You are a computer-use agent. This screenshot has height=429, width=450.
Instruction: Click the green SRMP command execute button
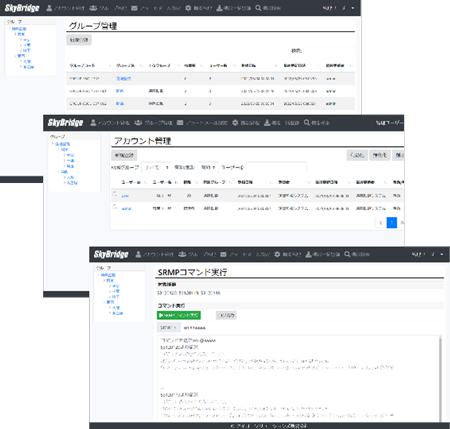pos(179,315)
